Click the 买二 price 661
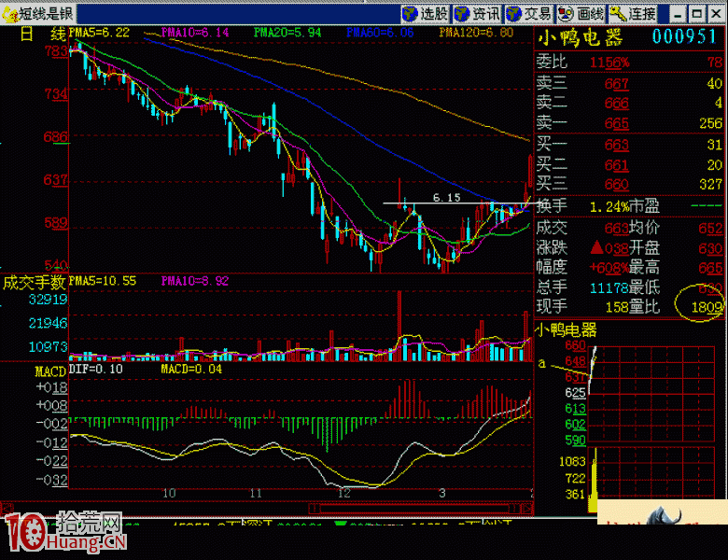 617,165
